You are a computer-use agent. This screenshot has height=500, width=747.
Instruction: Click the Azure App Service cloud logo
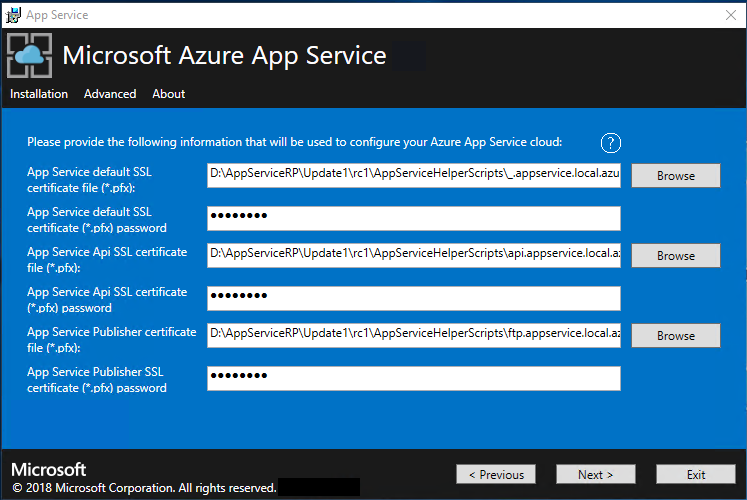click(x=30, y=55)
